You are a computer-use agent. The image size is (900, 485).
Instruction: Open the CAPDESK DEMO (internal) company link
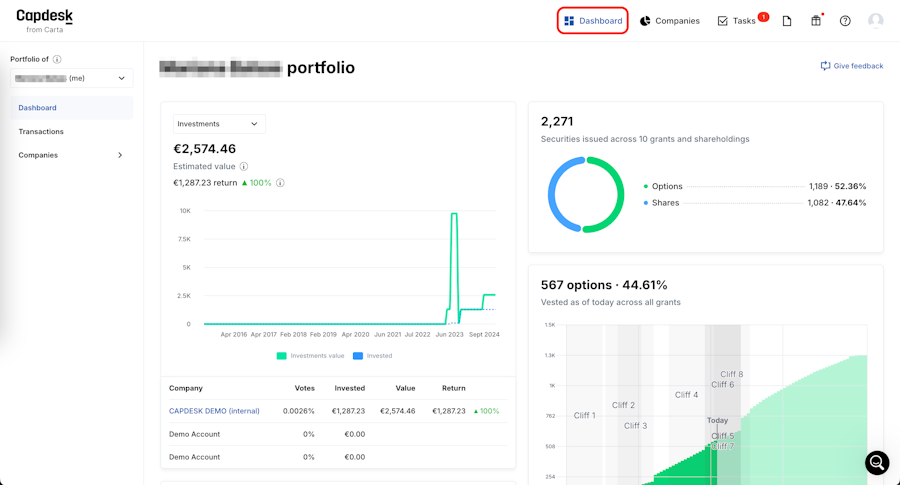214,411
